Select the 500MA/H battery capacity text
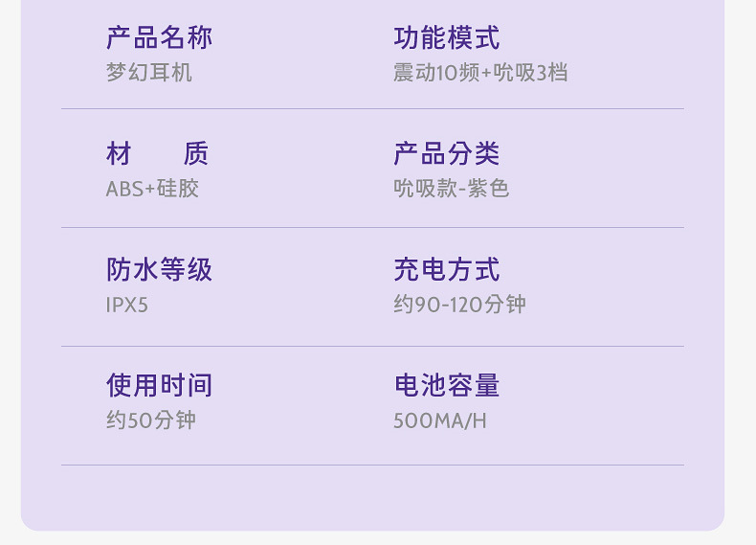Screen dimensions: 756x545 click(439, 420)
